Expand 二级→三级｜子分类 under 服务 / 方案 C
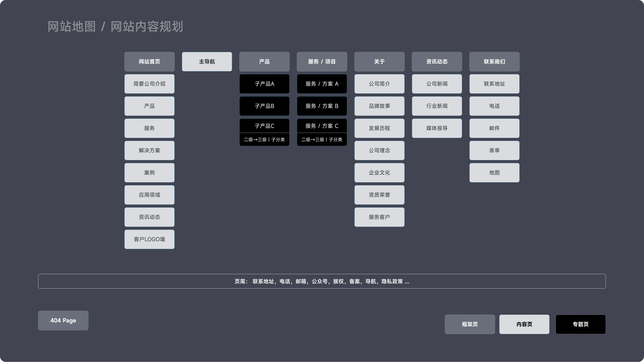 coord(322,139)
